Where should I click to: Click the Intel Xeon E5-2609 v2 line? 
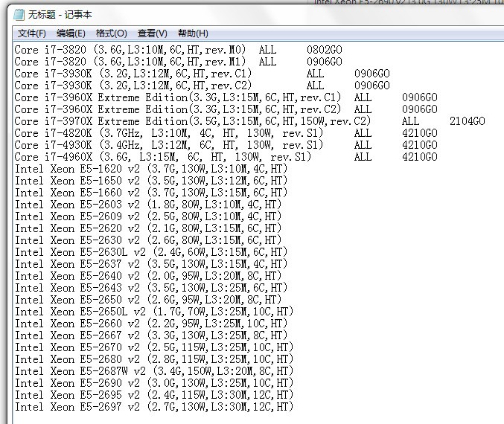[148, 216]
